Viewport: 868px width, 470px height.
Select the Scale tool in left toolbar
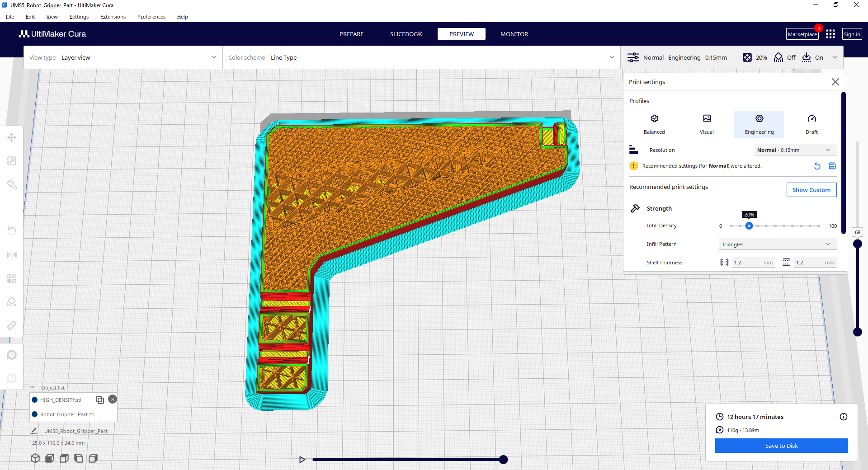[12, 161]
